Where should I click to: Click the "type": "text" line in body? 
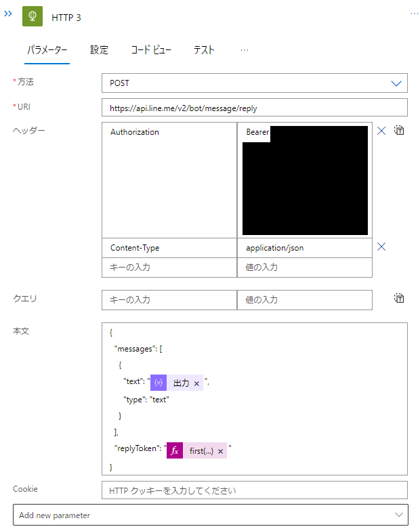(146, 400)
